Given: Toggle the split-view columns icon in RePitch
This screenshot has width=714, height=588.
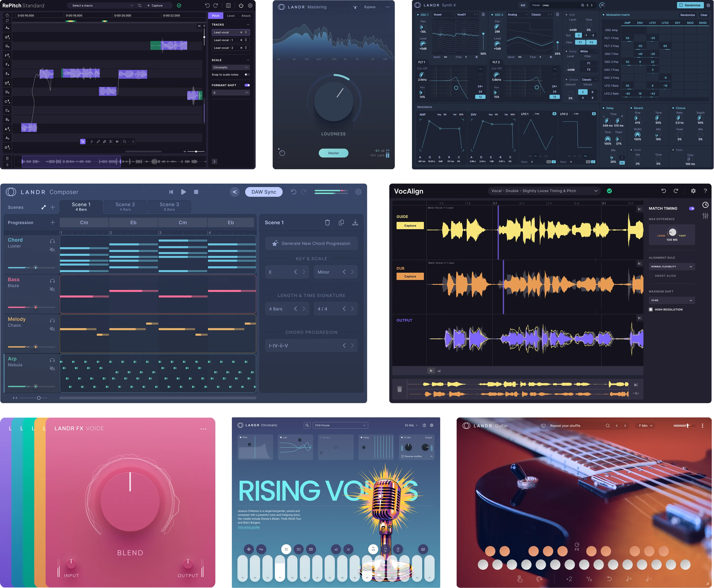Looking at the screenshot, I should 228,5.
